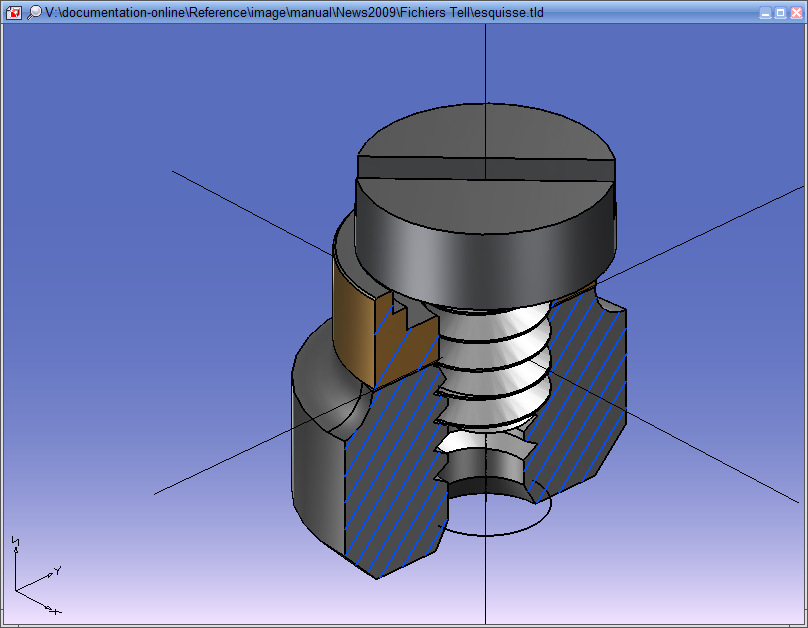This screenshot has height=628, width=808.
Task: Click the esquisse.tld file path title bar
Action: (300, 12)
